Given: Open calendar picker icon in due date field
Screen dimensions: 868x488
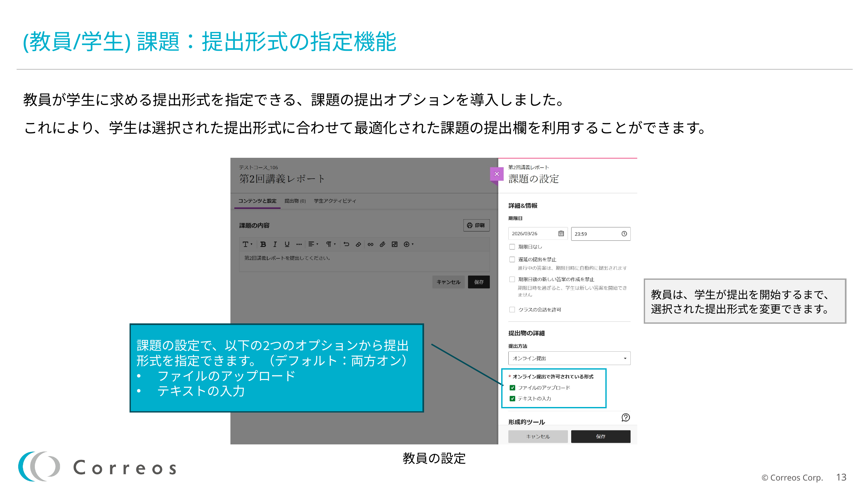Looking at the screenshot, I should [x=561, y=234].
